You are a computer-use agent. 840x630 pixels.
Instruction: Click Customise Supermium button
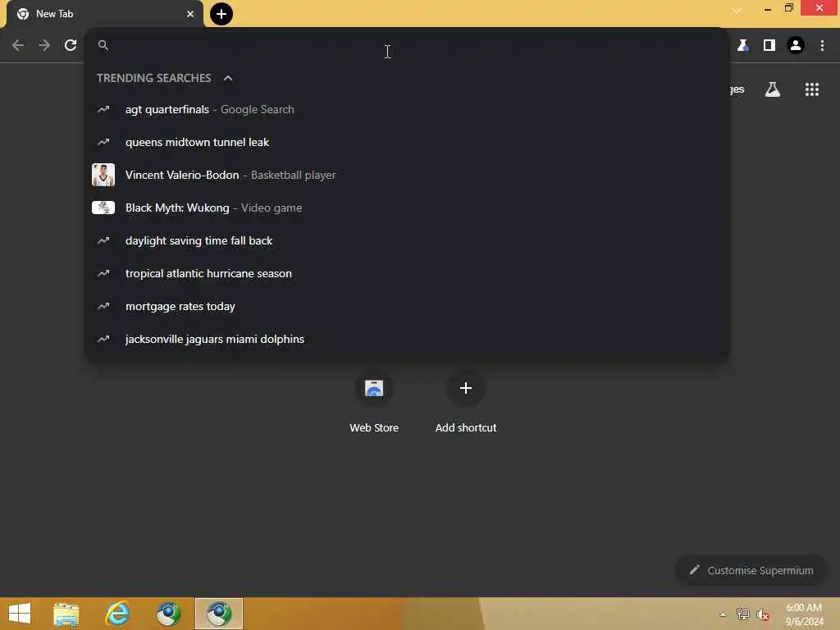point(751,571)
